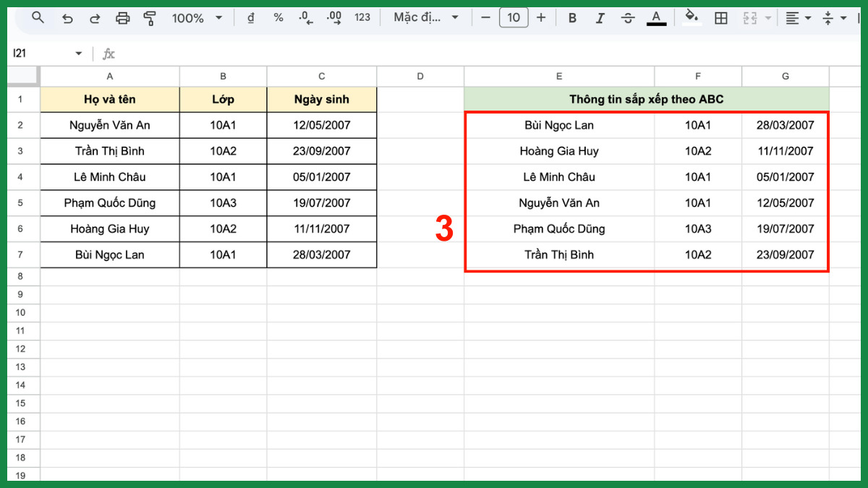Select the 11/11/2007 cell in column C
Screen dimensions: 868x488
click(321, 229)
